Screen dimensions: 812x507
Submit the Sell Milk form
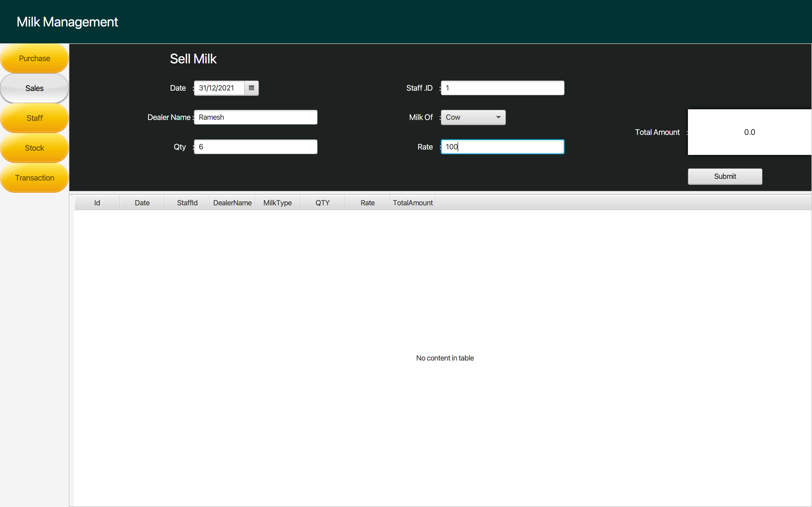click(x=725, y=176)
